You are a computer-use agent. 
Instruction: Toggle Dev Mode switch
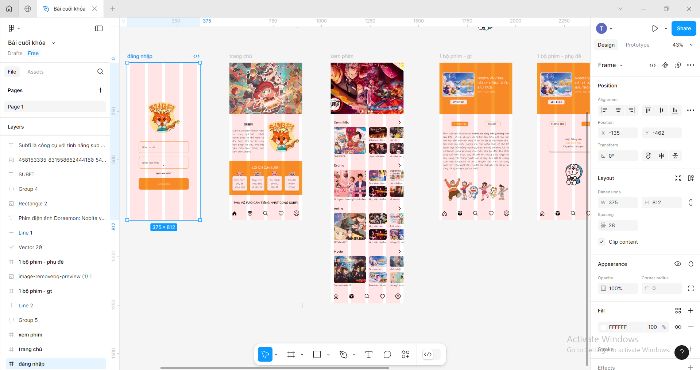pos(431,354)
